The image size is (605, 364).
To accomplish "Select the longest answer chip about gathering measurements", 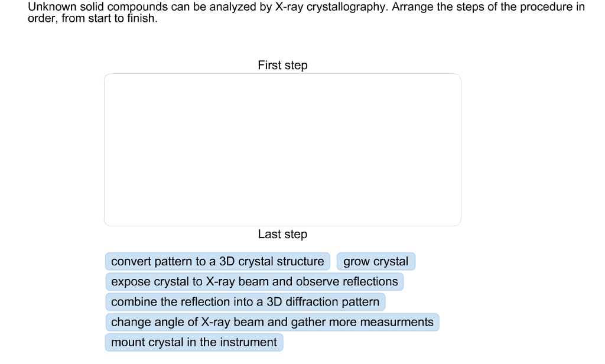I will tap(272, 322).
